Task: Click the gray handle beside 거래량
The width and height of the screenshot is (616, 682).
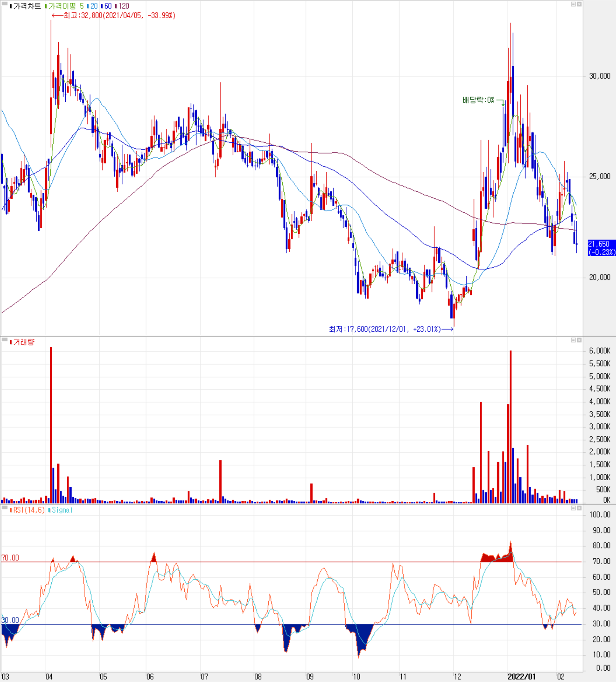Action: (5, 340)
